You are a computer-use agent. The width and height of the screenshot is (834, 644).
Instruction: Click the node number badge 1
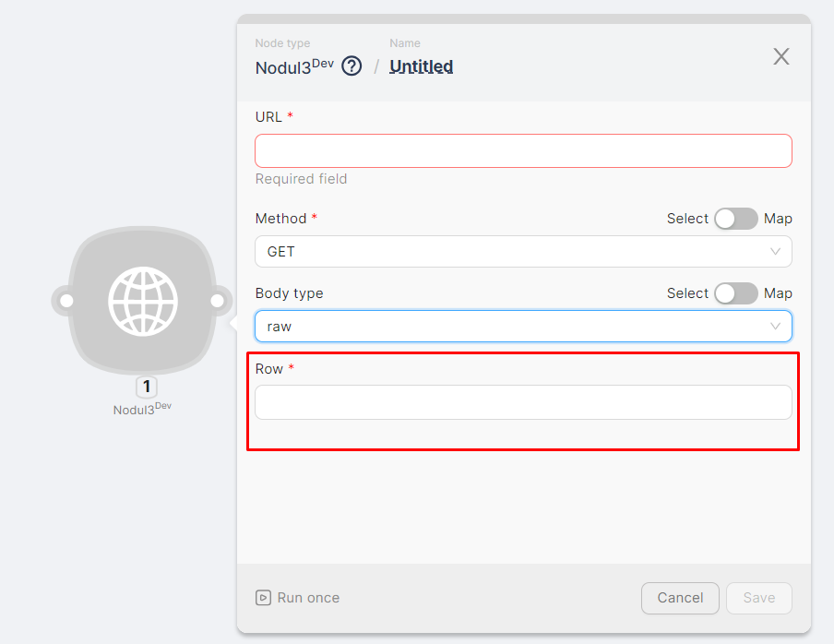(146, 387)
